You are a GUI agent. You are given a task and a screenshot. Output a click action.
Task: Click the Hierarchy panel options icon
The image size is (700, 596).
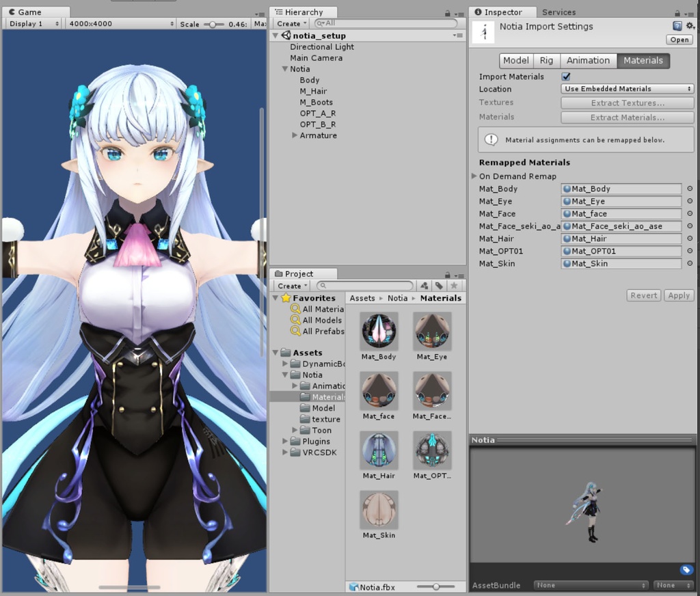(x=461, y=14)
